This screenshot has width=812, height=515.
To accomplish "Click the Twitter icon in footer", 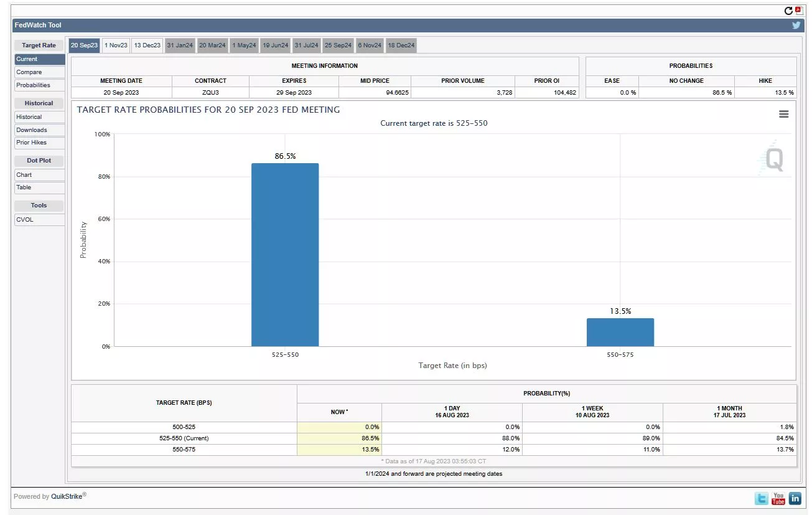I will [x=761, y=498].
